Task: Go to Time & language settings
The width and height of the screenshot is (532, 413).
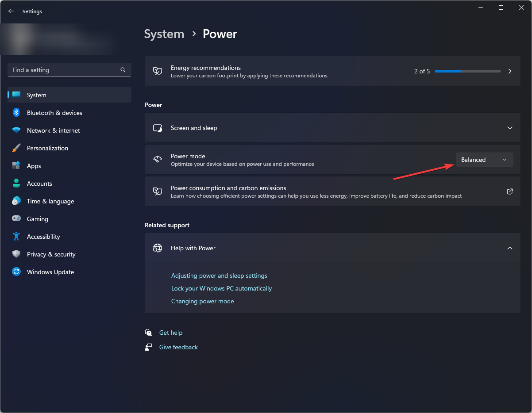Action: pyautogui.click(x=69, y=201)
